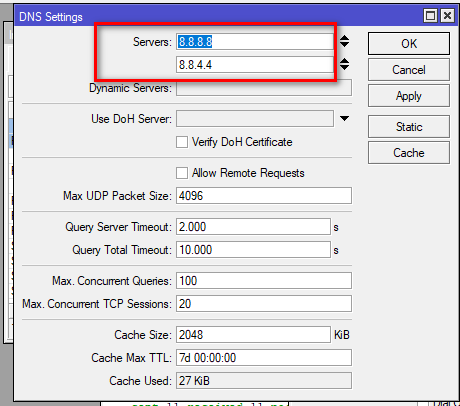
Task: Enable Verify DoH Certificate checkbox
Action: pos(182,142)
